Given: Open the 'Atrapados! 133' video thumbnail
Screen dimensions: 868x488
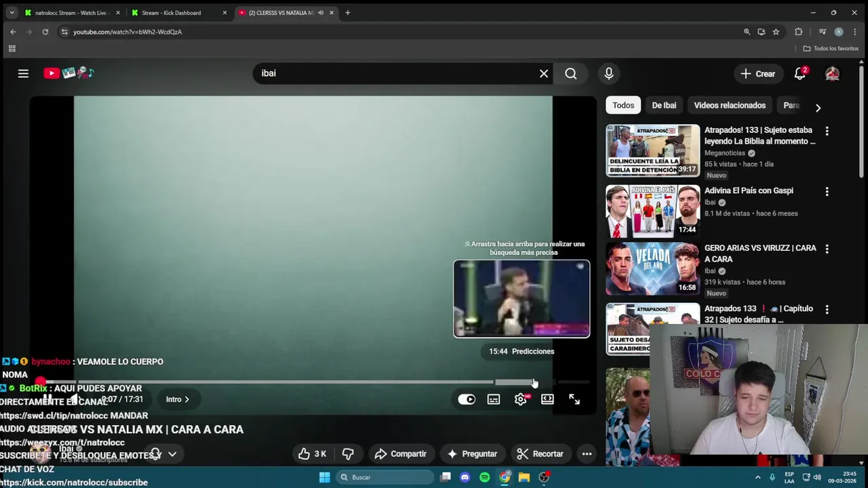Looking at the screenshot, I should pos(652,150).
